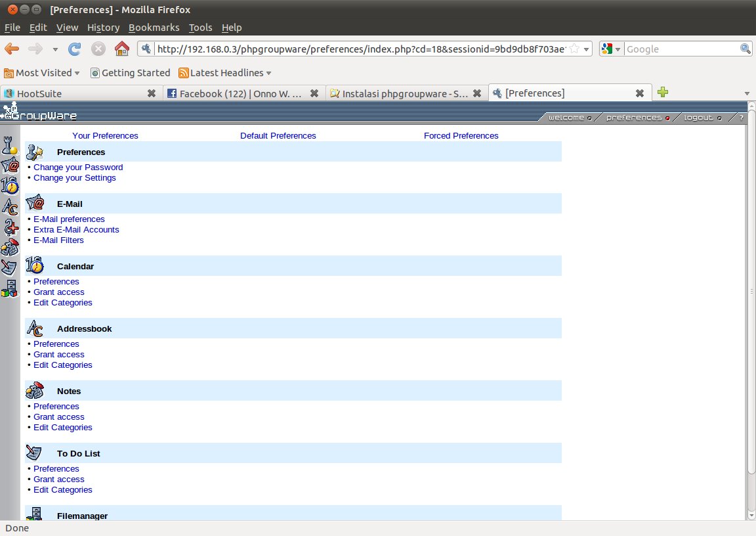The height and width of the screenshot is (536, 756).
Task: Open Edit Categories under Addressbook
Action: pos(63,365)
